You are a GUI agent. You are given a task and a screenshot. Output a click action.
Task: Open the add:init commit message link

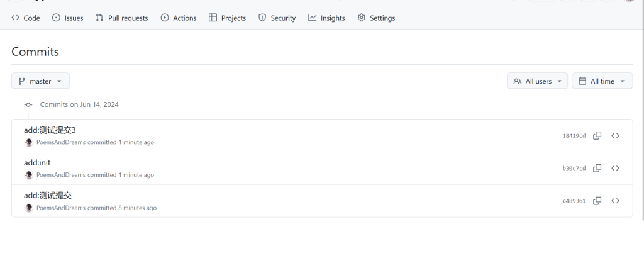click(x=37, y=163)
